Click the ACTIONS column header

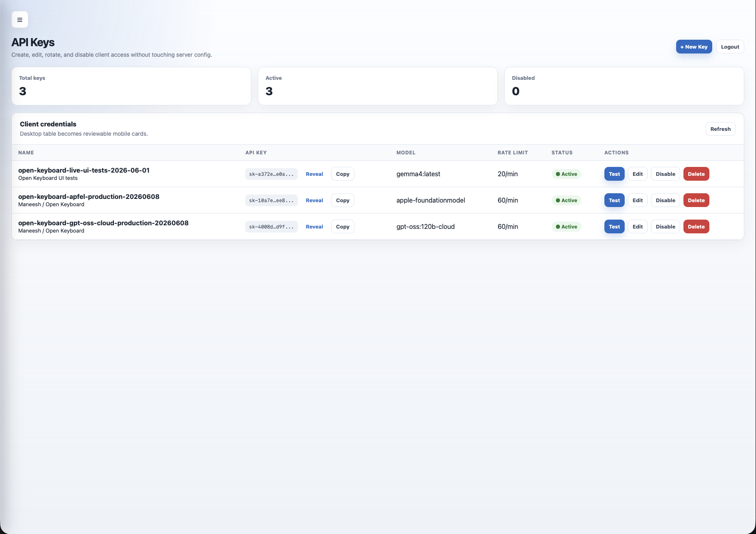click(616, 153)
